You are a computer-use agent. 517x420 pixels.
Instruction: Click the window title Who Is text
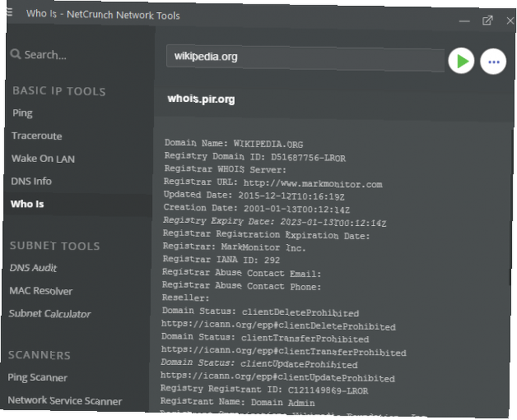coord(41,13)
